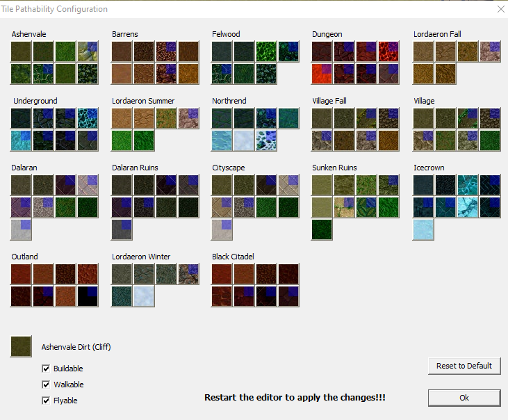Viewport: 508px width, 420px height.
Task: Select Lordaeron Winter rock tile with blue corner
Action: point(188,274)
